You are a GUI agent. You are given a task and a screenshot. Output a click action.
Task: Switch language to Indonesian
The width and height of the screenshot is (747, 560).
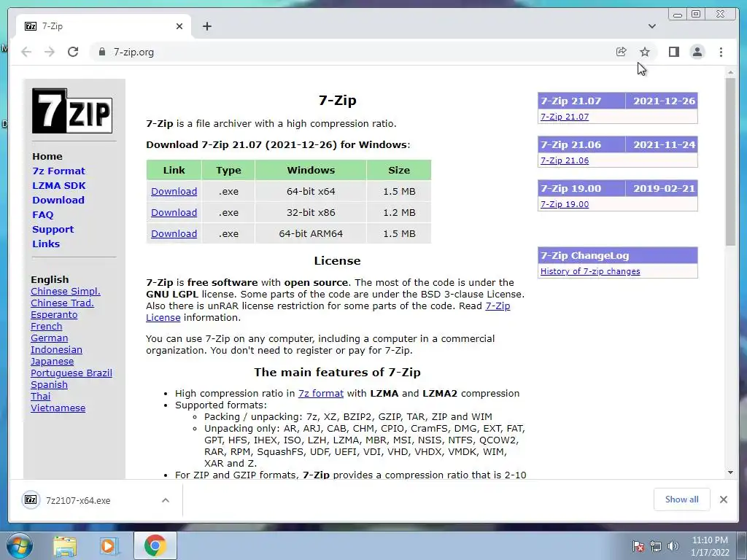tap(56, 349)
